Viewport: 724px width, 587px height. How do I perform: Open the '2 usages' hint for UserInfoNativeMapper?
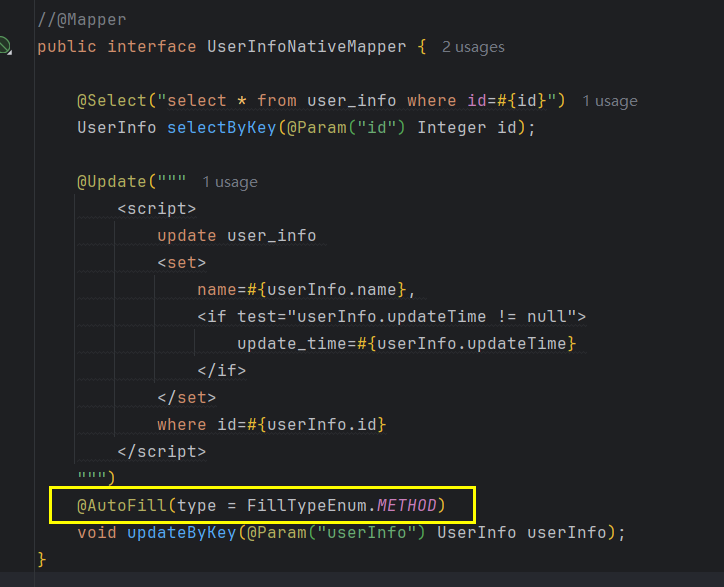tap(473, 47)
